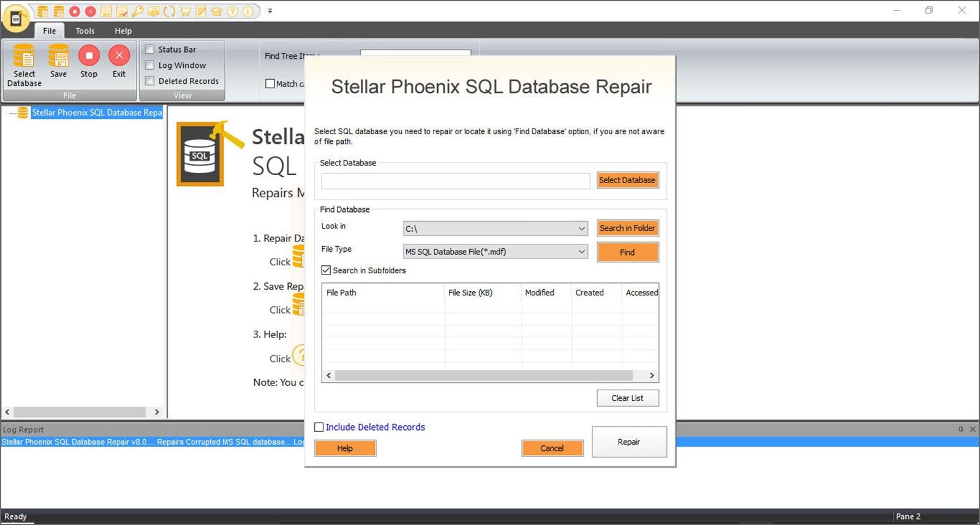This screenshot has width=980, height=525.
Task: Sort by Accessed column header
Action: pyautogui.click(x=641, y=293)
